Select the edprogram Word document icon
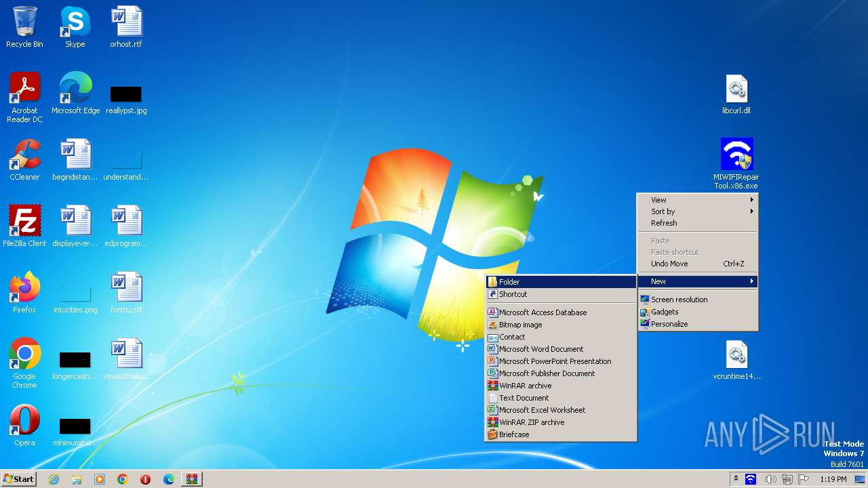Viewport: 868px width, 488px height. point(126,226)
